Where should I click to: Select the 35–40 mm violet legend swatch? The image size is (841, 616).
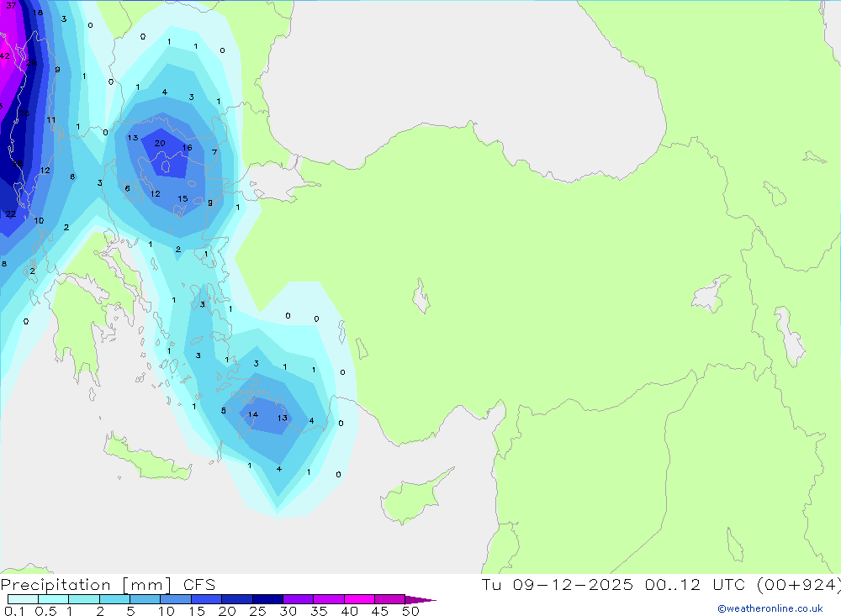pyautogui.click(x=328, y=599)
